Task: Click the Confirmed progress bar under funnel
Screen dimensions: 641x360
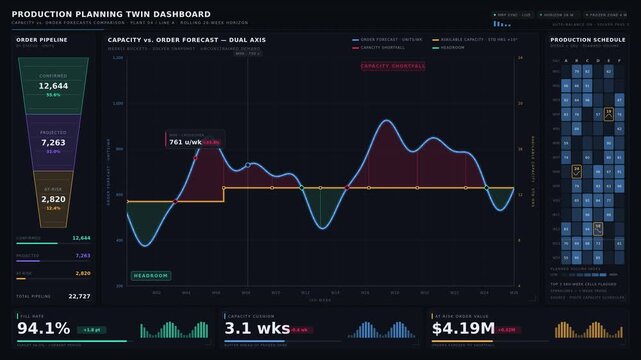Action: point(53,243)
